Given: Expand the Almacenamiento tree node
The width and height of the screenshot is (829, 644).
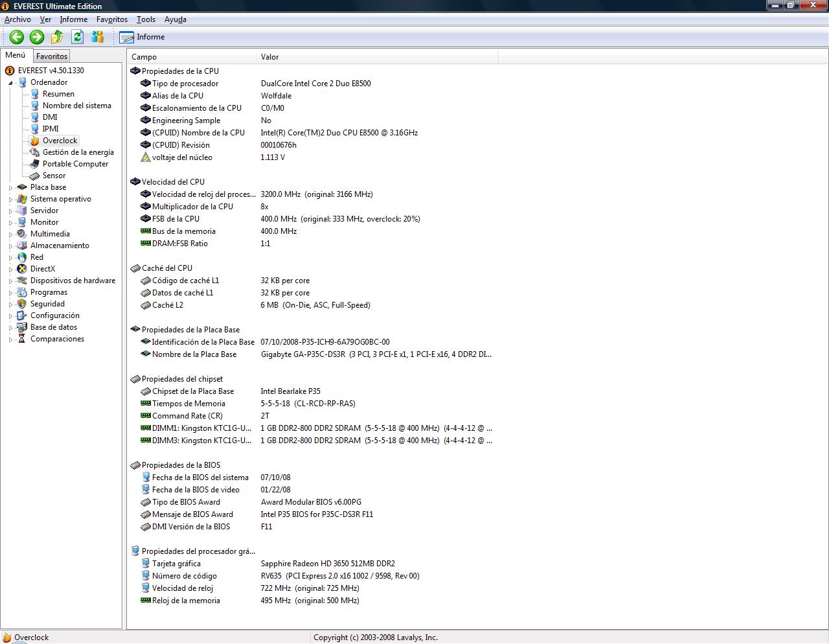Looking at the screenshot, I should 10,246.
